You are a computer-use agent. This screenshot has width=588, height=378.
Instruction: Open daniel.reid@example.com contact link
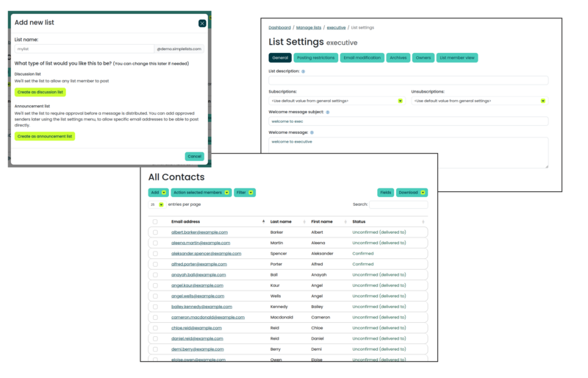197,338
